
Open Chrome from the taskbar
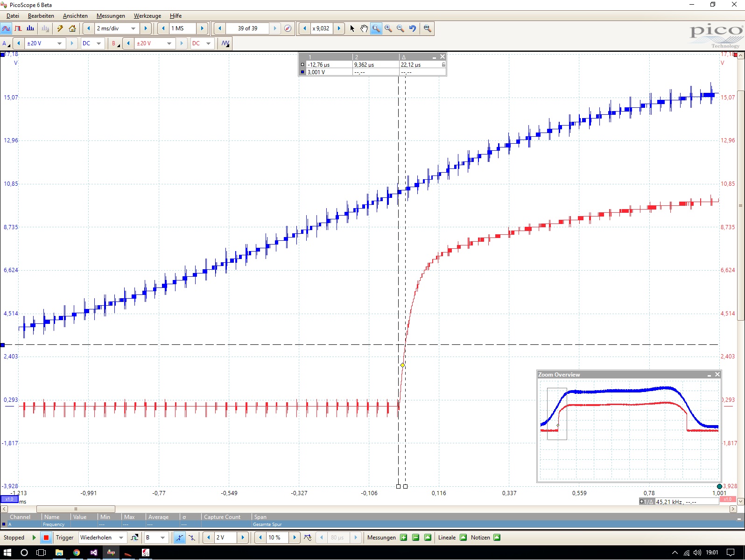[77, 553]
